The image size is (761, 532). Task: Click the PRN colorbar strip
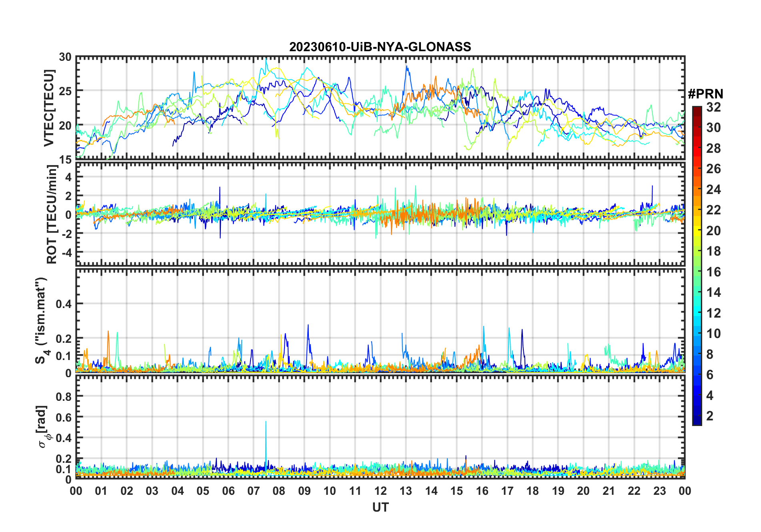[697, 266]
